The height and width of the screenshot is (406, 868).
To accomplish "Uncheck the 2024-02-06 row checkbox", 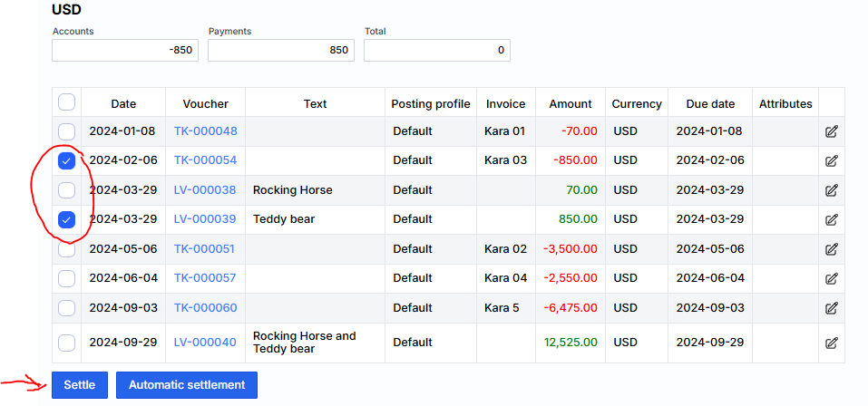I will (x=66, y=160).
